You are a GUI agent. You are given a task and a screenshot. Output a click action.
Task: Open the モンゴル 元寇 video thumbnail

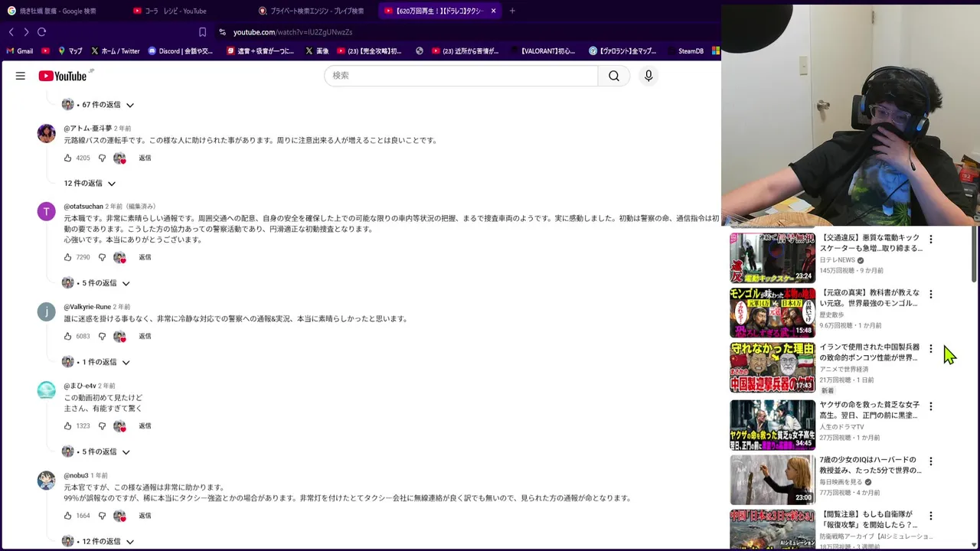773,313
